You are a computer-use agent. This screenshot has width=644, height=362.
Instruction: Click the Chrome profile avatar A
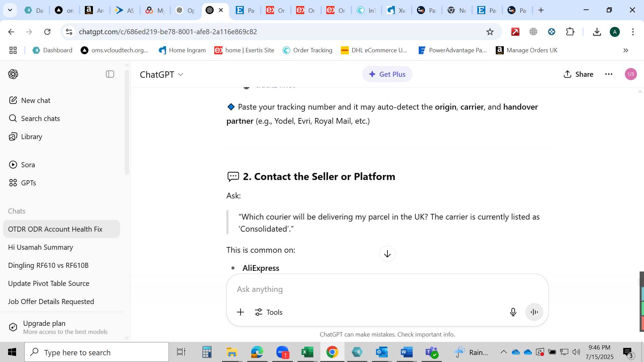(x=615, y=32)
